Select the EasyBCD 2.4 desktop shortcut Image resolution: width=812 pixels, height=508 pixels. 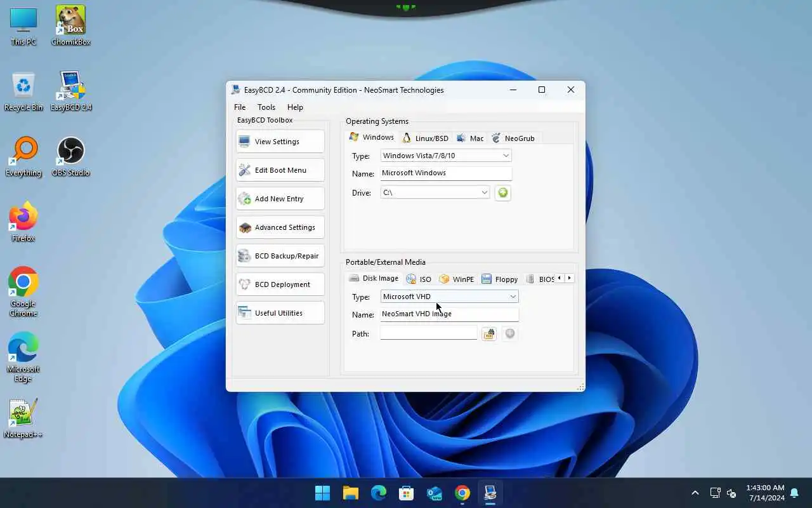[x=70, y=92]
